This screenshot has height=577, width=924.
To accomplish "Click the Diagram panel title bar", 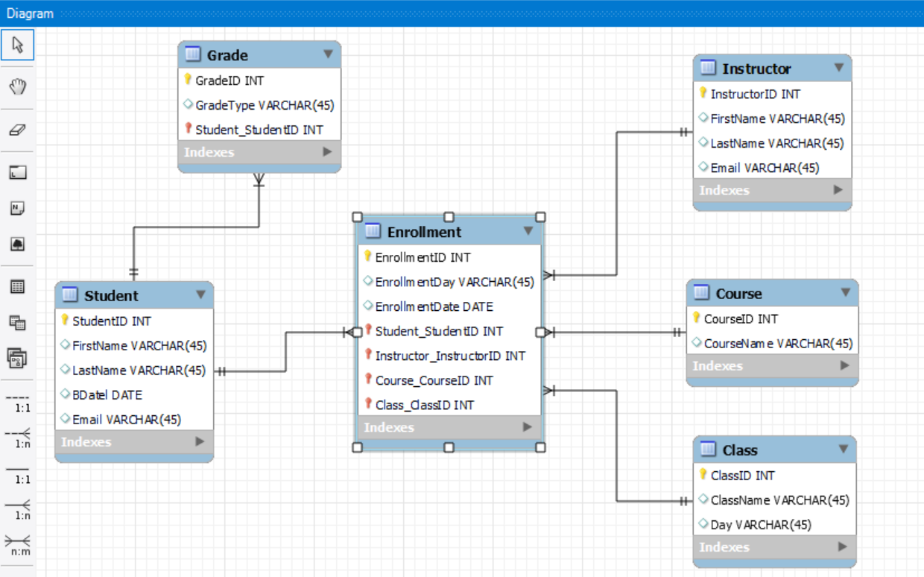I will coord(462,13).
